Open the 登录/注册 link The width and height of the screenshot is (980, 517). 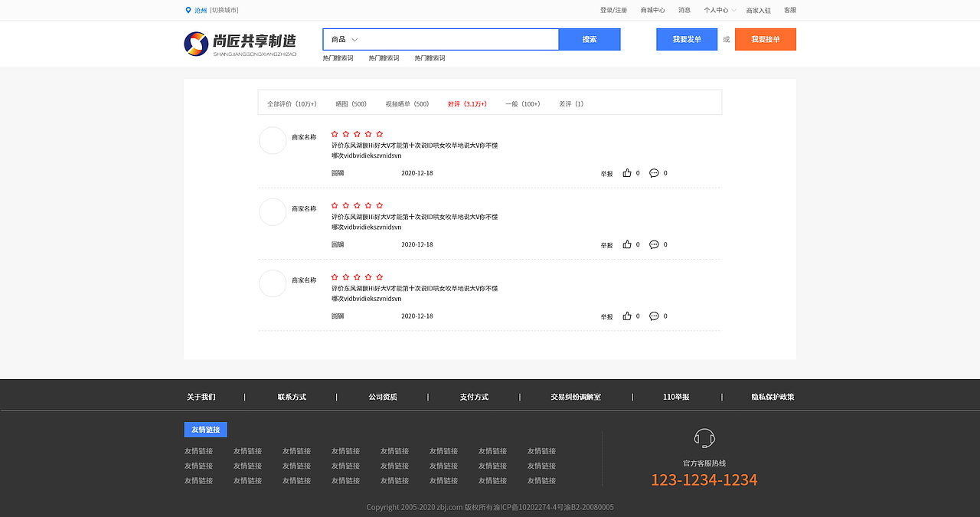pos(613,10)
